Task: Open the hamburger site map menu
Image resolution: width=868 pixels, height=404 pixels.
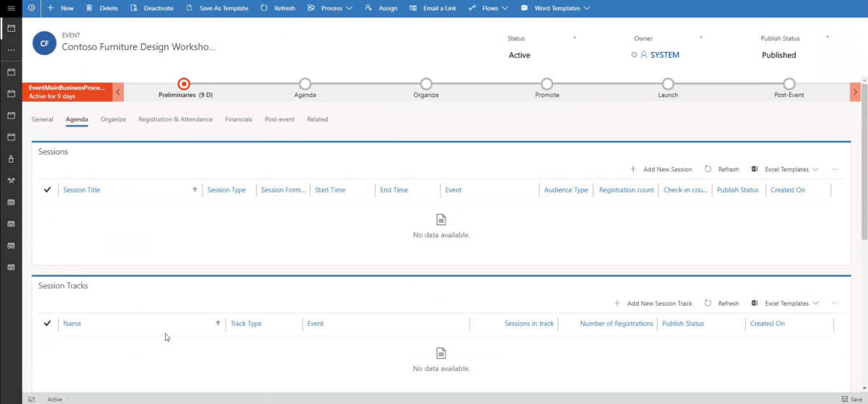Action: pyautogui.click(x=11, y=8)
